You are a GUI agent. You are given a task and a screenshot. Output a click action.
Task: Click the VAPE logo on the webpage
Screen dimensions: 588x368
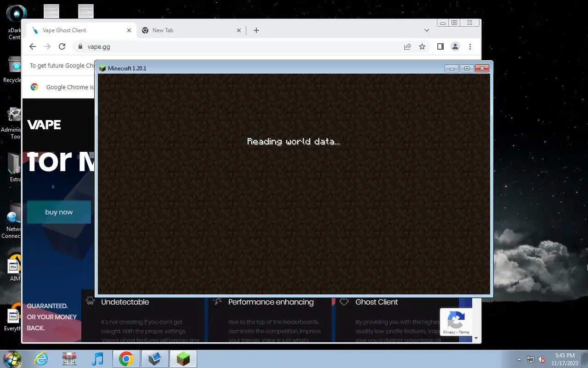[x=44, y=125]
